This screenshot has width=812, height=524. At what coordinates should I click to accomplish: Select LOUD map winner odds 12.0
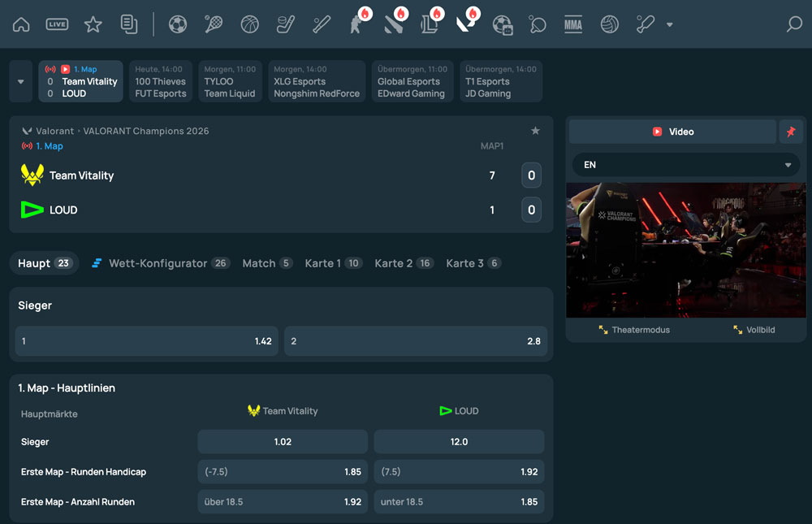[459, 442]
